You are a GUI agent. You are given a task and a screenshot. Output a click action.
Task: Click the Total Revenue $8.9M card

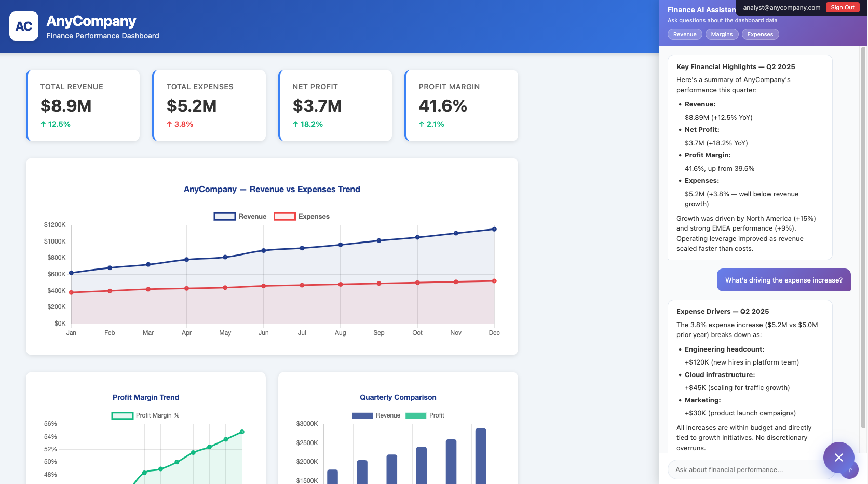pos(83,105)
